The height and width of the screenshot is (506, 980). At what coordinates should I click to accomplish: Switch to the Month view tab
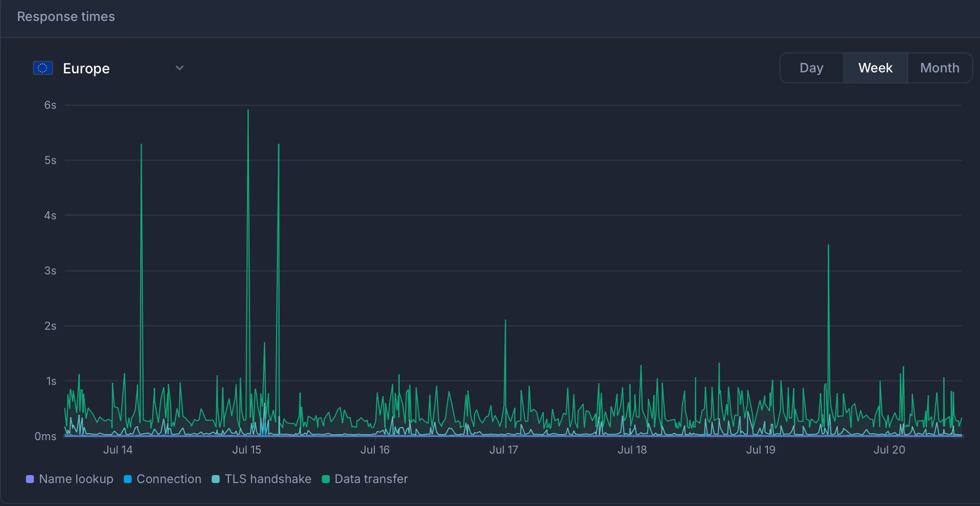tap(940, 68)
